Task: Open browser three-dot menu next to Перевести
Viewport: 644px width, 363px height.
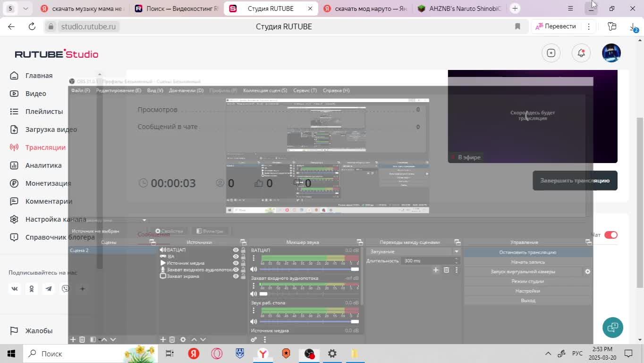Action: pyautogui.click(x=589, y=26)
